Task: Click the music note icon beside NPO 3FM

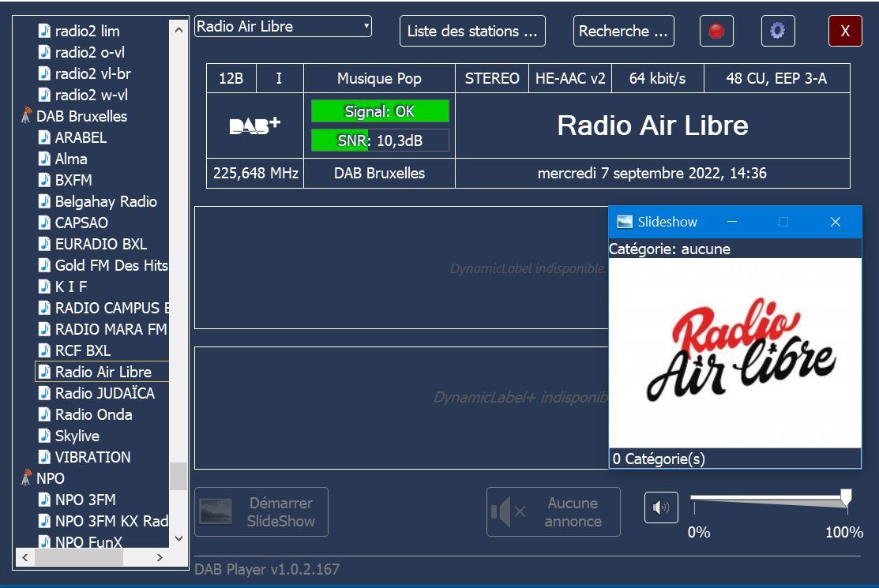Action: pos(44,499)
